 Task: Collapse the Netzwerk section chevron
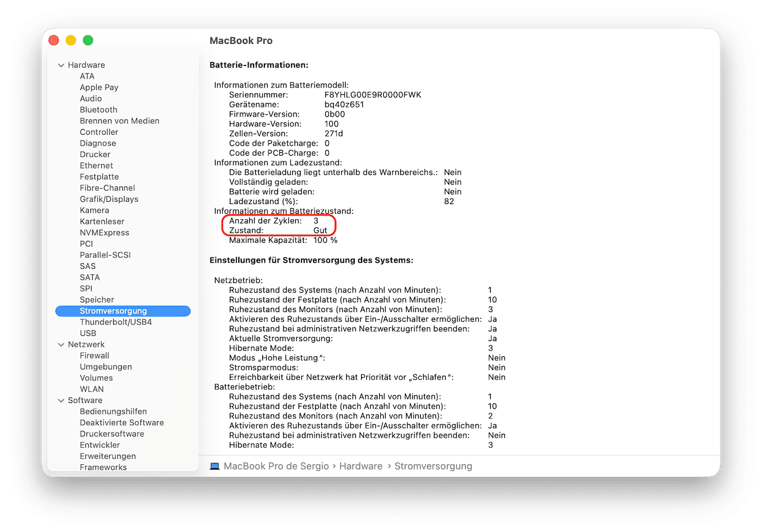(61, 344)
